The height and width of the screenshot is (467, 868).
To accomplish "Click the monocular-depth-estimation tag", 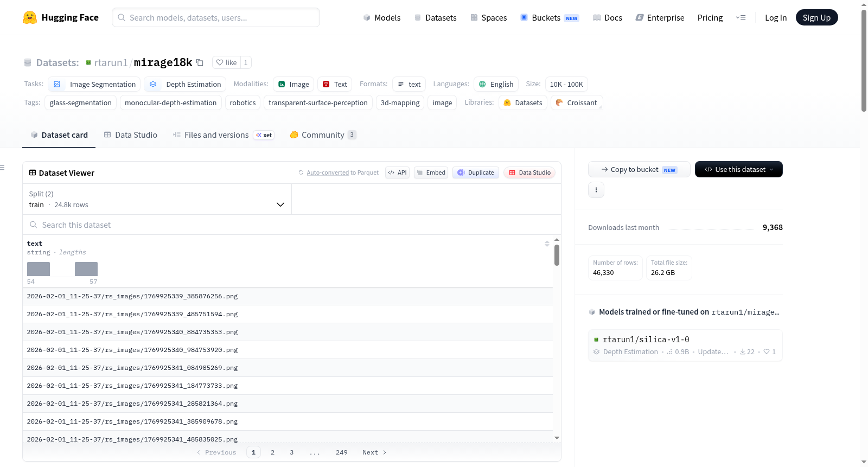I will [x=170, y=103].
